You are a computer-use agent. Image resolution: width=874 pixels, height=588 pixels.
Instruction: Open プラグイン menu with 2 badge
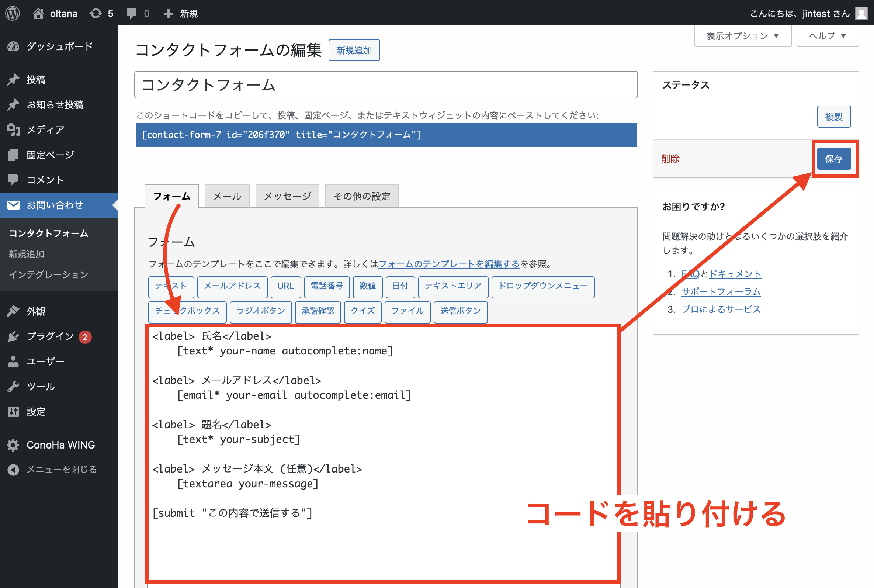pos(59,336)
